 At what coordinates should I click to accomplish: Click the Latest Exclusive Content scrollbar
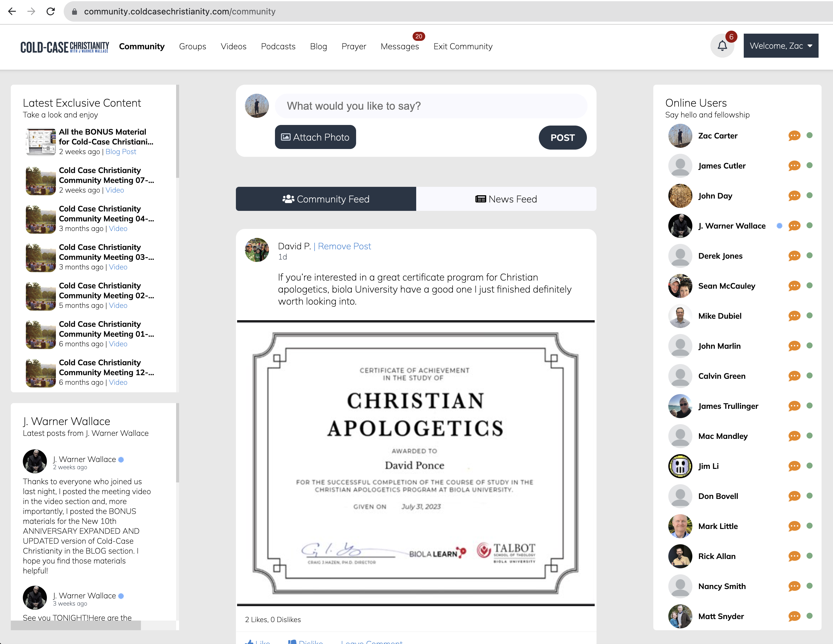[177, 131]
